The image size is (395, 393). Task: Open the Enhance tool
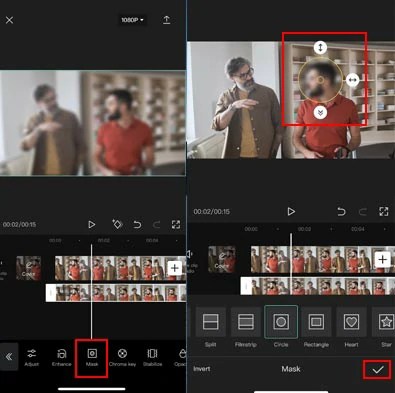62,358
